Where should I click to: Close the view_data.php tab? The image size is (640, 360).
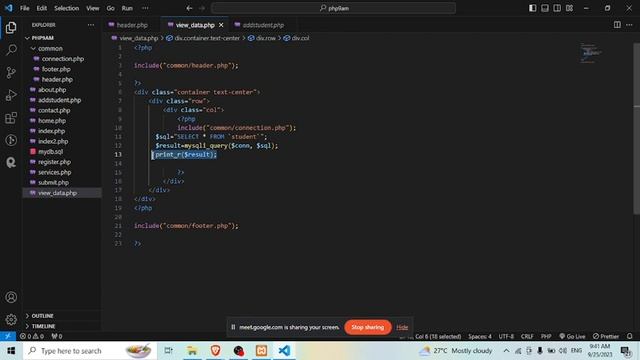pyautogui.click(x=221, y=25)
